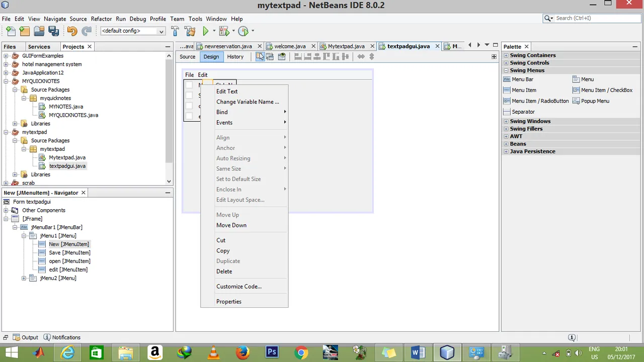
Task: Open the Tools menu in menu bar
Action: [x=195, y=19]
